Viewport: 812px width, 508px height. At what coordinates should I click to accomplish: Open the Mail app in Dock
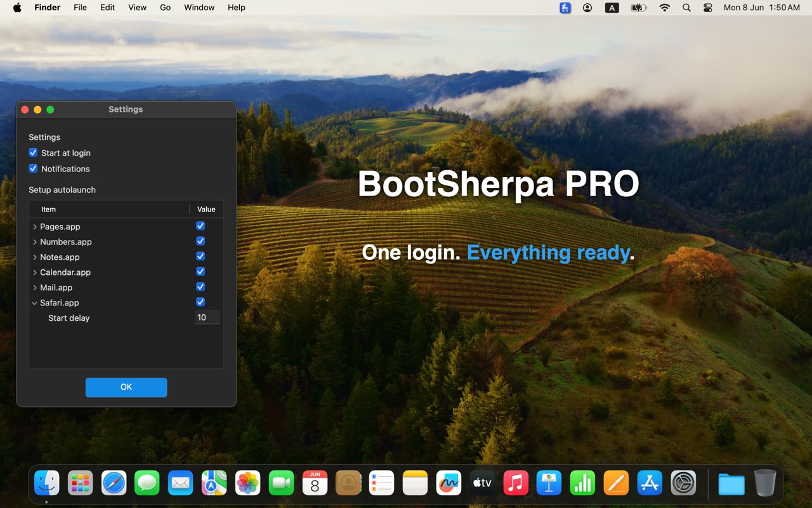coord(181,483)
